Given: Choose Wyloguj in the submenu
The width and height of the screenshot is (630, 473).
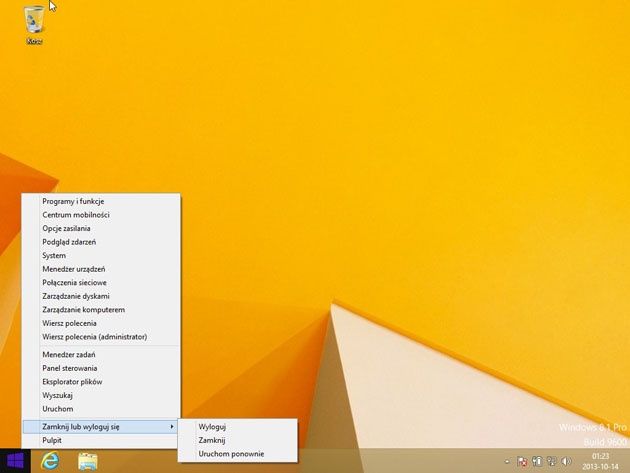Looking at the screenshot, I should [238, 427].
